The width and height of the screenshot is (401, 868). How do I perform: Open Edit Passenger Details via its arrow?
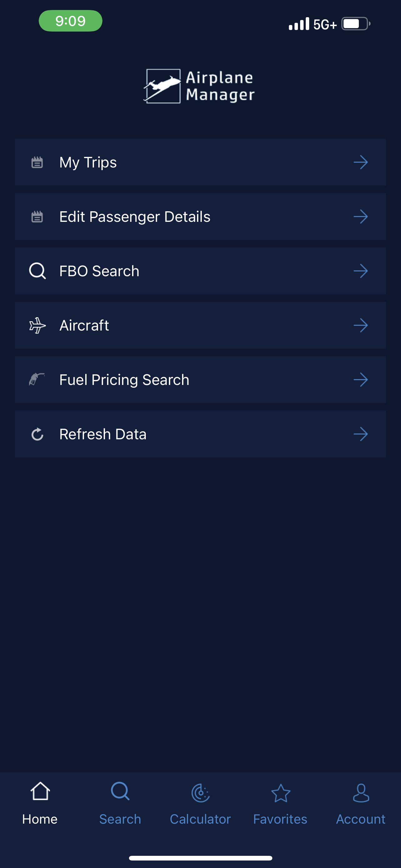(361, 216)
